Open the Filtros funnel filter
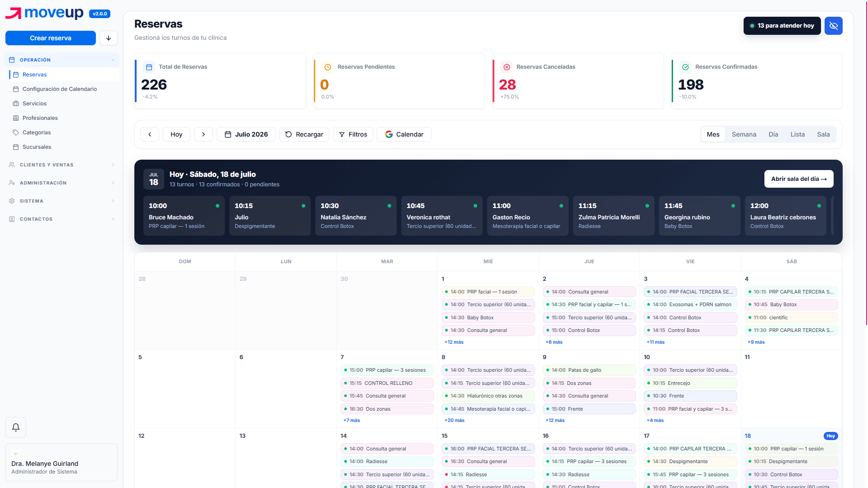 pyautogui.click(x=353, y=134)
